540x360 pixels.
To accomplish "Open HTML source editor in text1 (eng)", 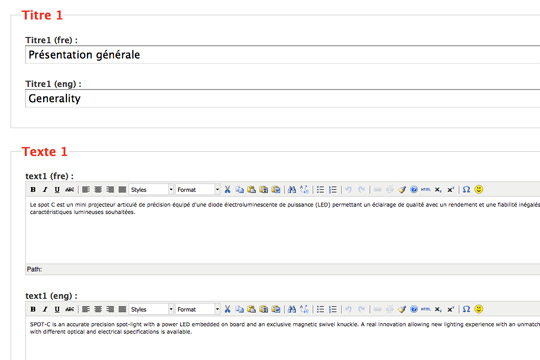I will point(426,309).
